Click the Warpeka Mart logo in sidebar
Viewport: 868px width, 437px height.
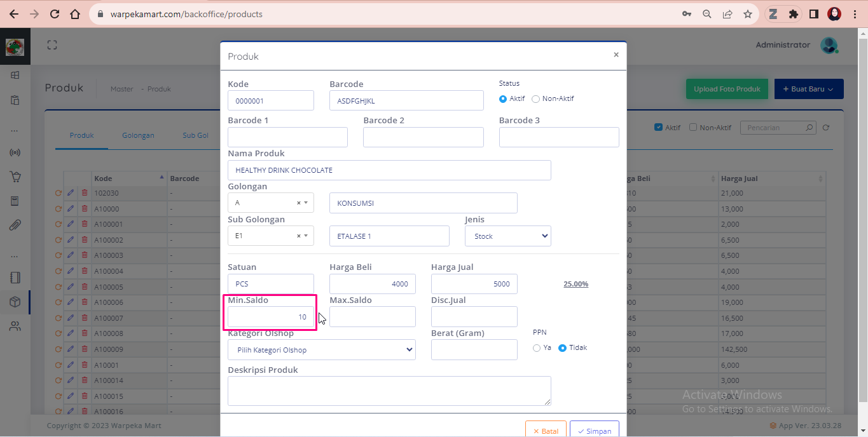tap(15, 47)
